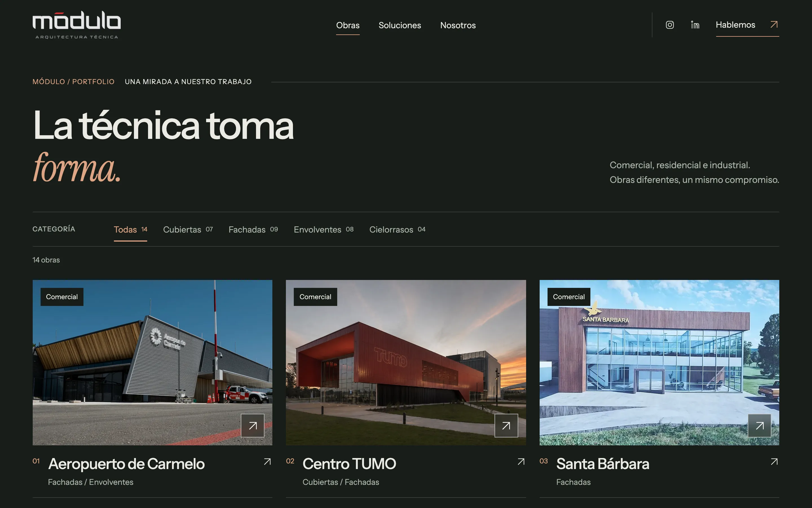Open the Soluciones menu item
The image size is (812, 508).
click(x=400, y=25)
